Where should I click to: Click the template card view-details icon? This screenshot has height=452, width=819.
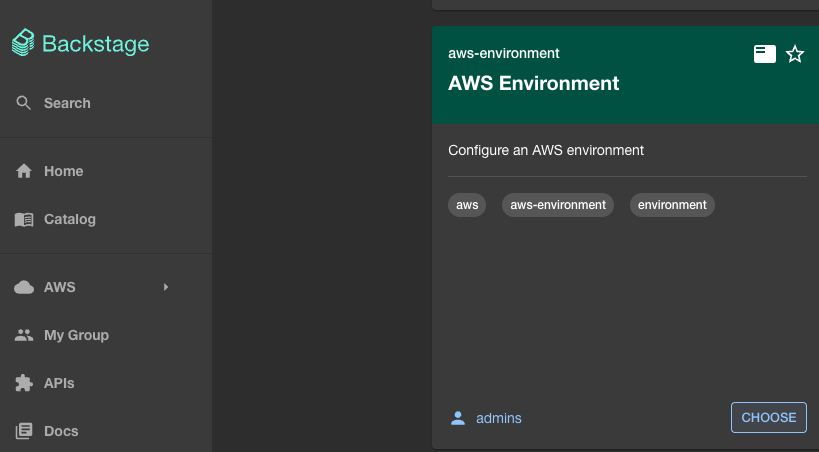click(x=765, y=54)
